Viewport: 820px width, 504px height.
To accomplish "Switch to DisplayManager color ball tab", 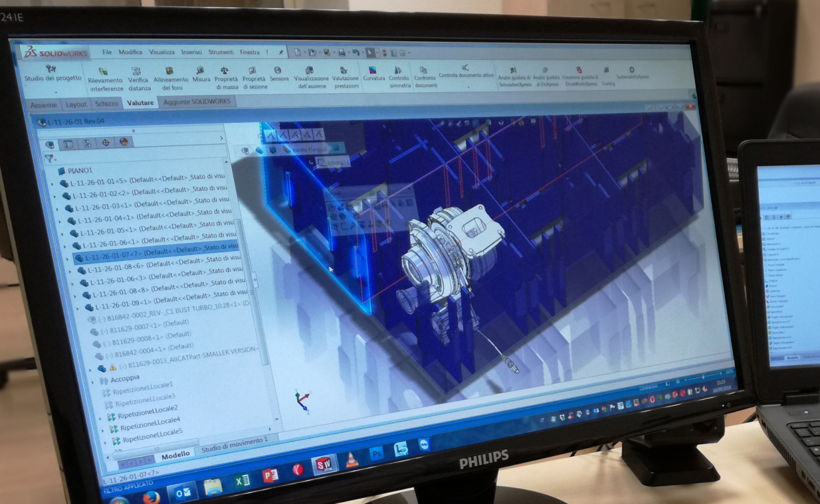I will tap(124, 142).
